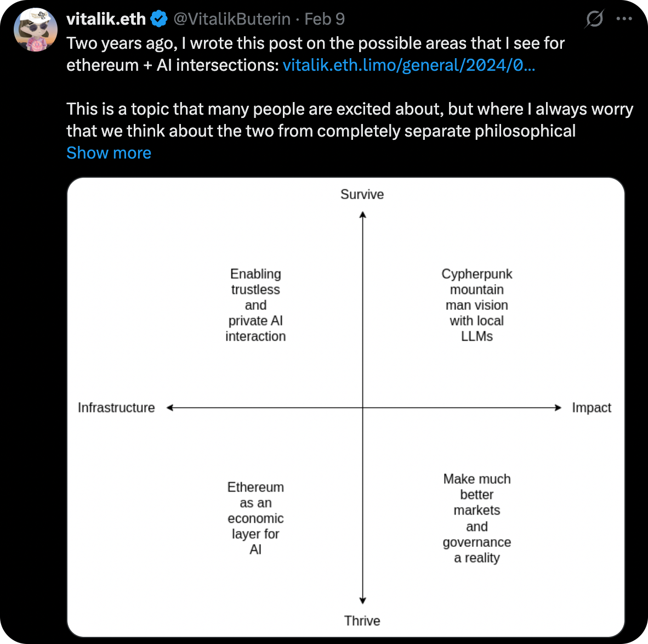Click the Infrastructure axis label
This screenshot has height=644, width=648.
click(x=116, y=408)
